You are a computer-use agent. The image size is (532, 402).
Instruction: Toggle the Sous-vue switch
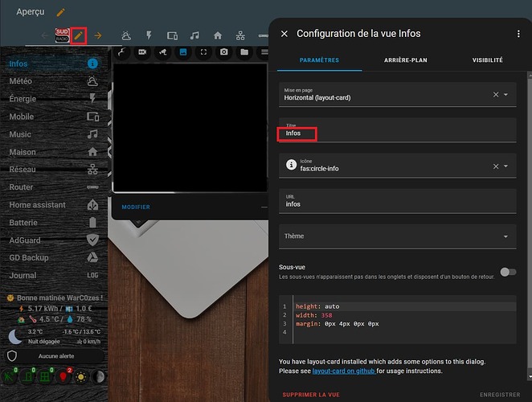pyautogui.click(x=508, y=272)
